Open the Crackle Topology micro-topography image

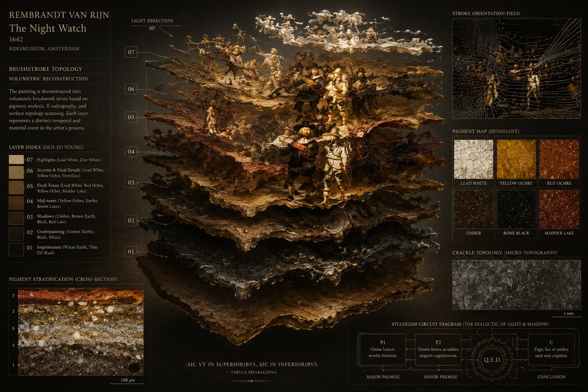pos(515,284)
